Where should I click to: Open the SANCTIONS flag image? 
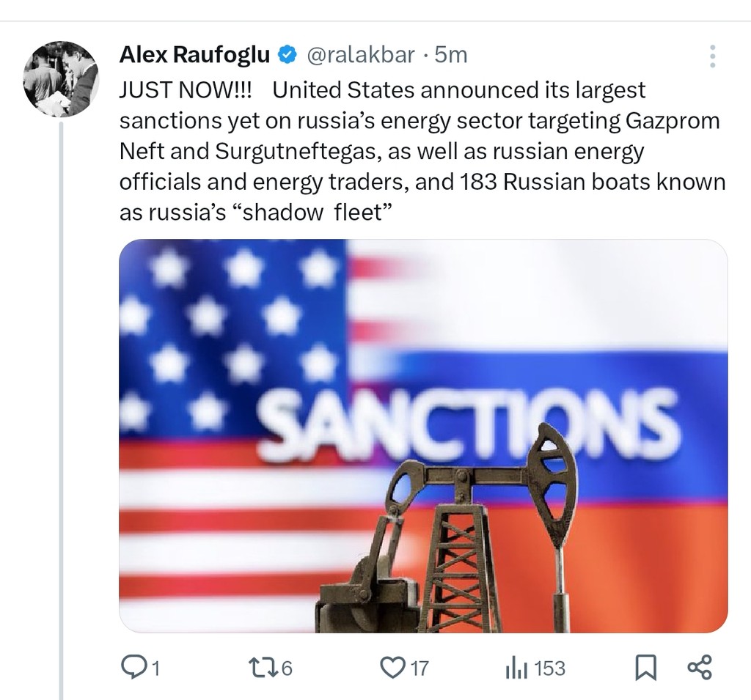[423, 330]
